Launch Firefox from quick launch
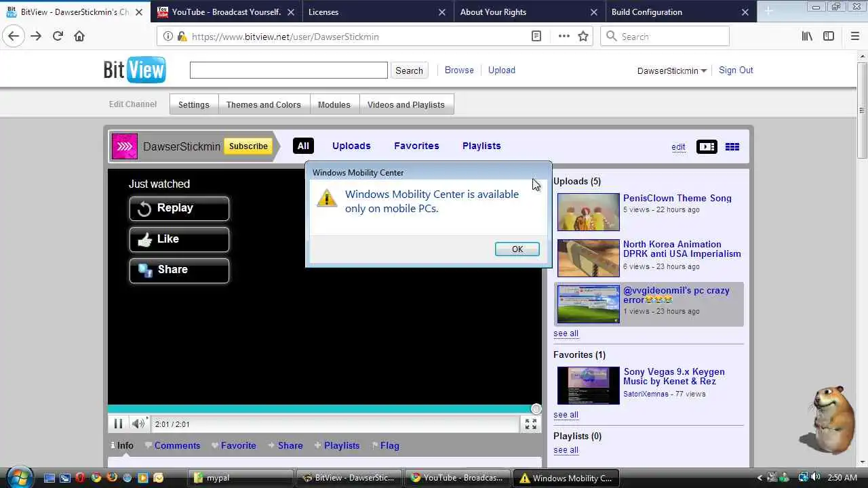Image resolution: width=868 pixels, height=488 pixels. click(x=112, y=478)
